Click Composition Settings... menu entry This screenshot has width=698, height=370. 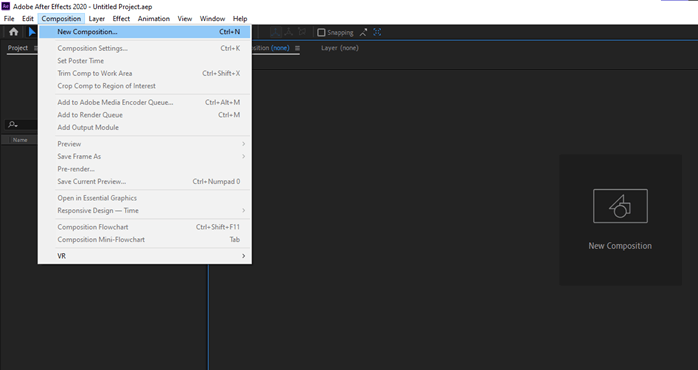pyautogui.click(x=145, y=48)
